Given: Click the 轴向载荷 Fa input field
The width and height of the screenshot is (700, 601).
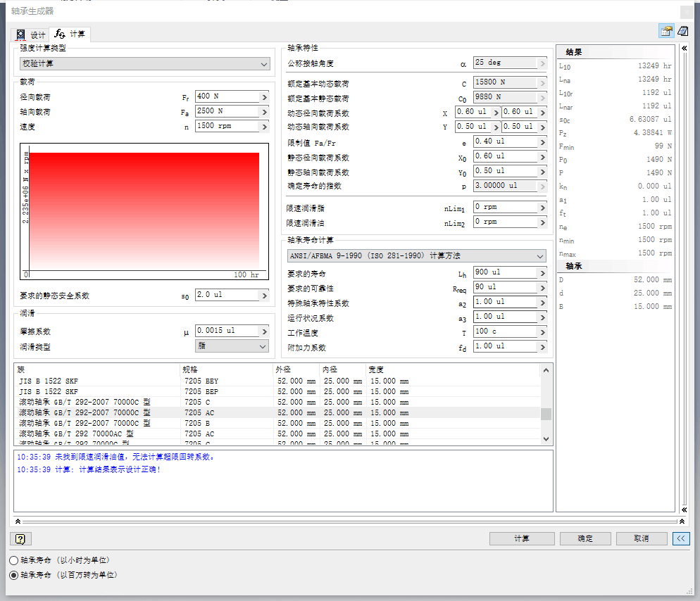Looking at the screenshot, I should (227, 111).
